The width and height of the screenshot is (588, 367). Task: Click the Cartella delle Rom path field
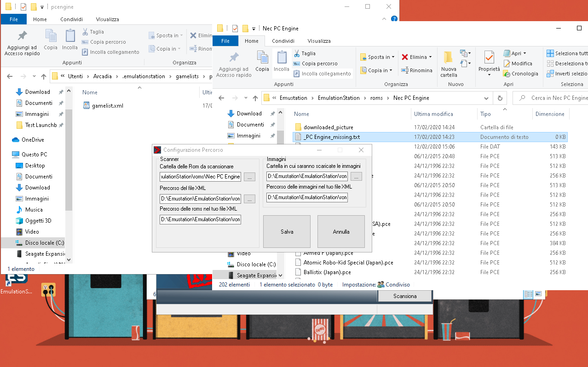tap(200, 177)
